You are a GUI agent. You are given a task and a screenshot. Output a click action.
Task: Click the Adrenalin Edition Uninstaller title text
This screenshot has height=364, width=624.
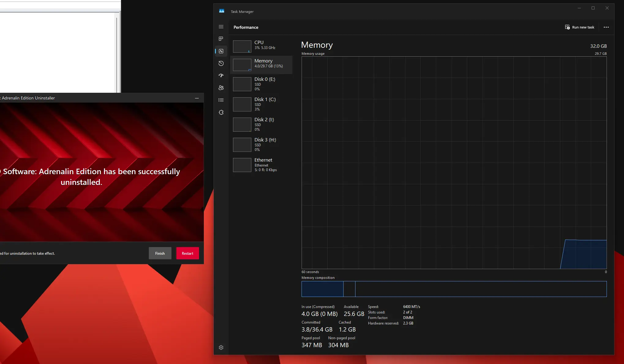(28, 98)
